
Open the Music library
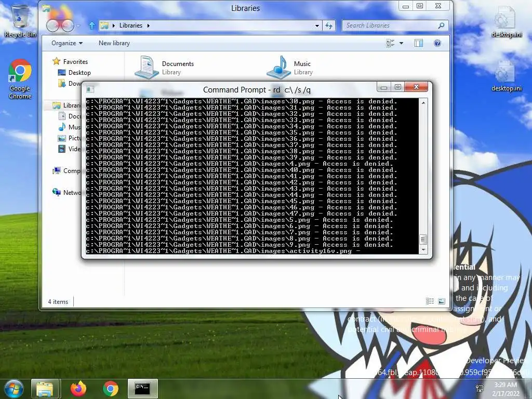tap(290, 67)
